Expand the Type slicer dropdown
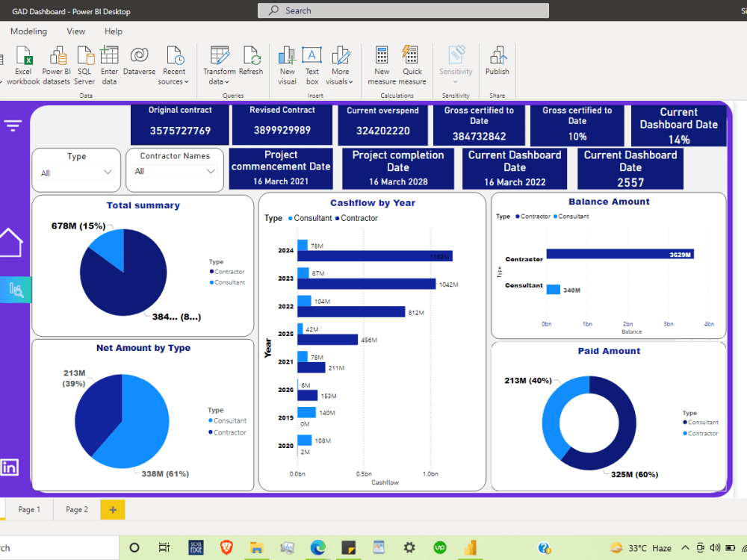 tap(108, 172)
